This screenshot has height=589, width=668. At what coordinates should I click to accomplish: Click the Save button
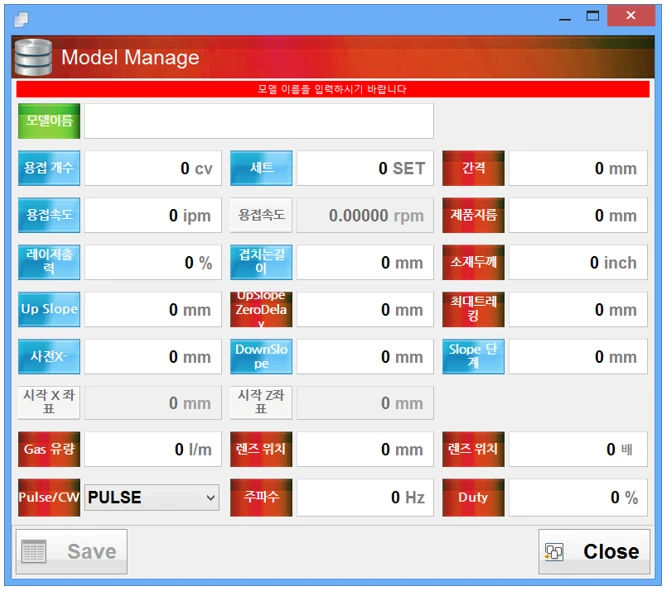pyautogui.click(x=72, y=551)
